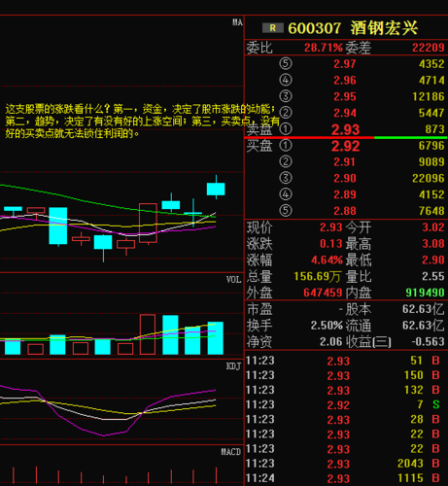Select buy level 1 price 2.92
Viewport: 448px width, 486px height.
pyautogui.click(x=345, y=146)
